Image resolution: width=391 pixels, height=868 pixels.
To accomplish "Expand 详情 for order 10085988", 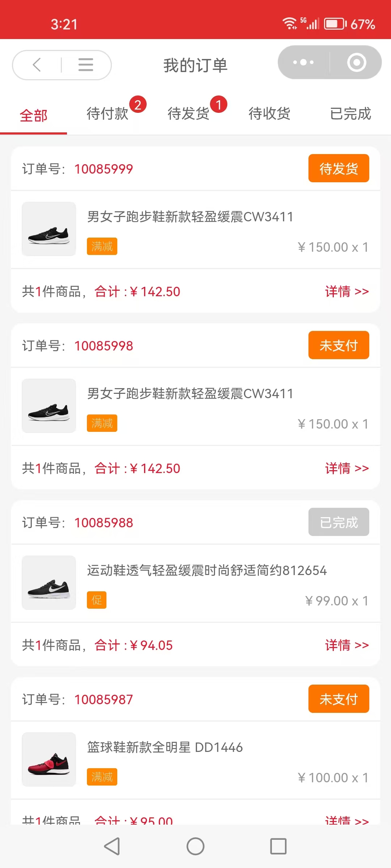I will (x=347, y=645).
